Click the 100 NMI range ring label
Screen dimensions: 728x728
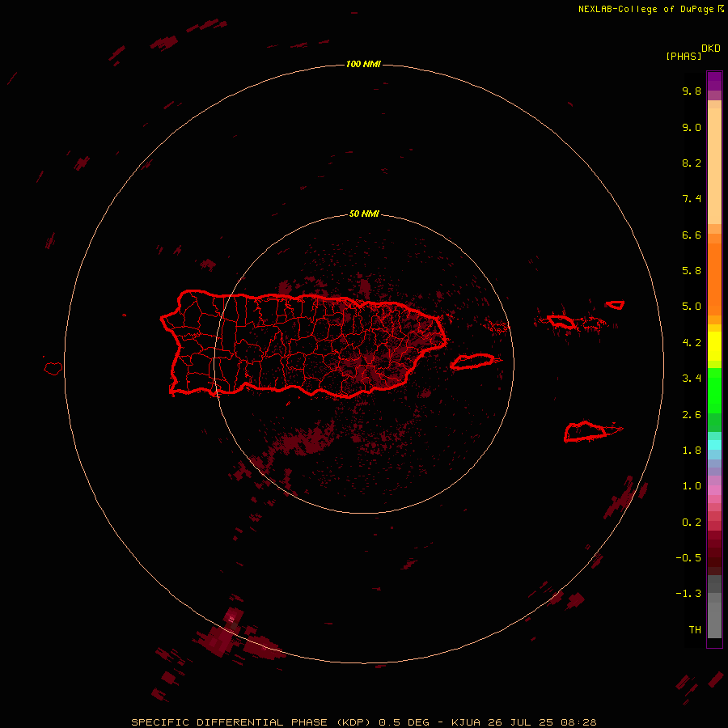(363, 64)
